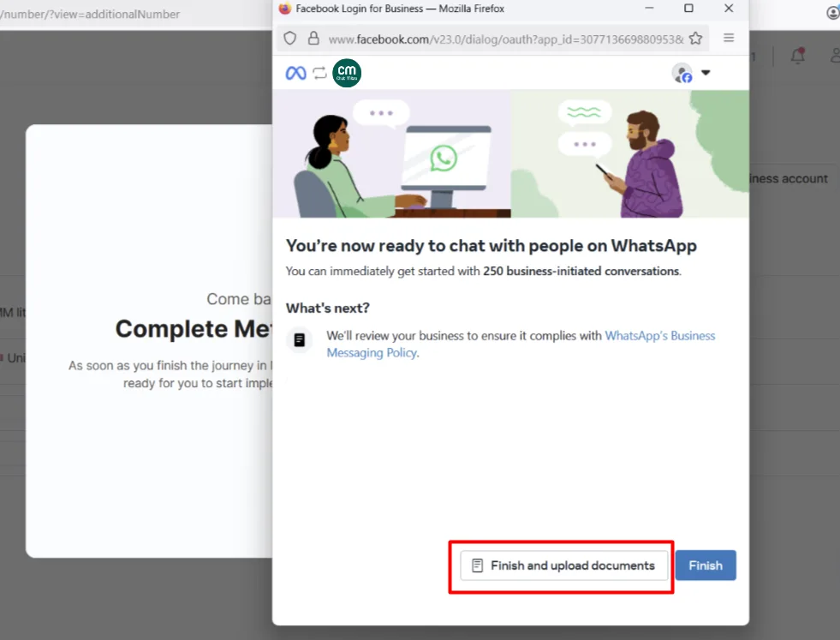The width and height of the screenshot is (840, 640).
Task: Open the Facebook profile avatar
Action: 682,73
